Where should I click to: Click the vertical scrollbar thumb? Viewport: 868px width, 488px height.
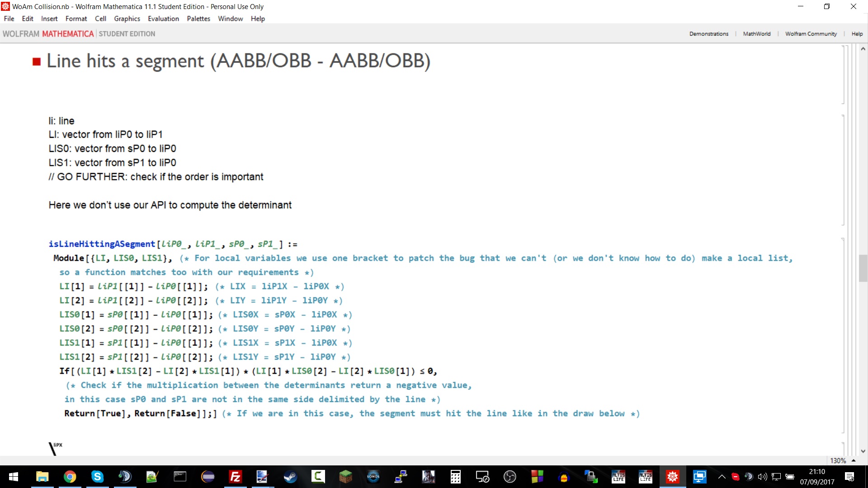pyautogui.click(x=863, y=268)
